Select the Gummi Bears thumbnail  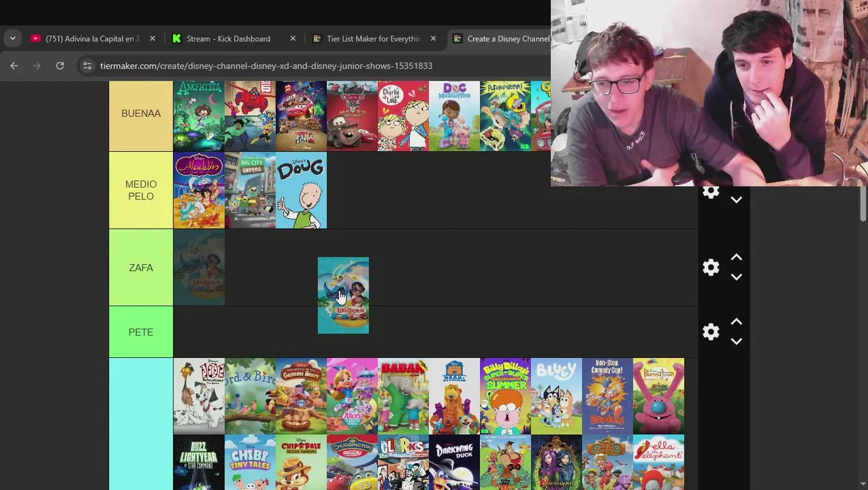[x=301, y=396]
